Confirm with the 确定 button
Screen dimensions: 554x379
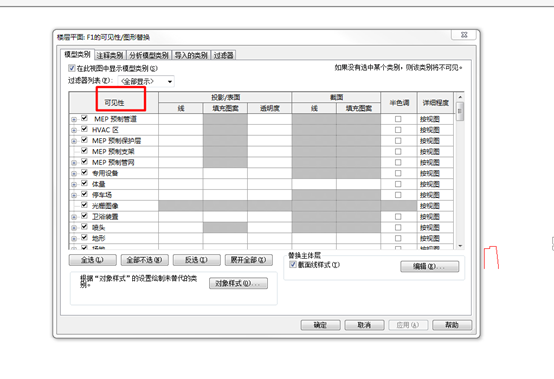tap(320, 325)
